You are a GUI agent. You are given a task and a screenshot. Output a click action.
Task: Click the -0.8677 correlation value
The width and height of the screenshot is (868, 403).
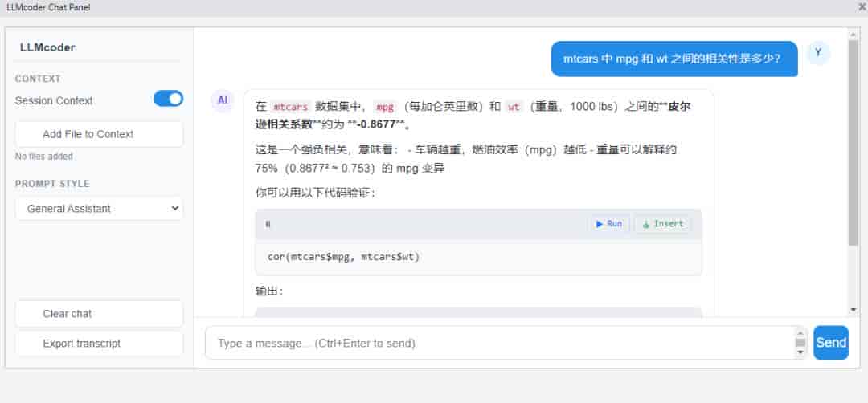pos(376,124)
